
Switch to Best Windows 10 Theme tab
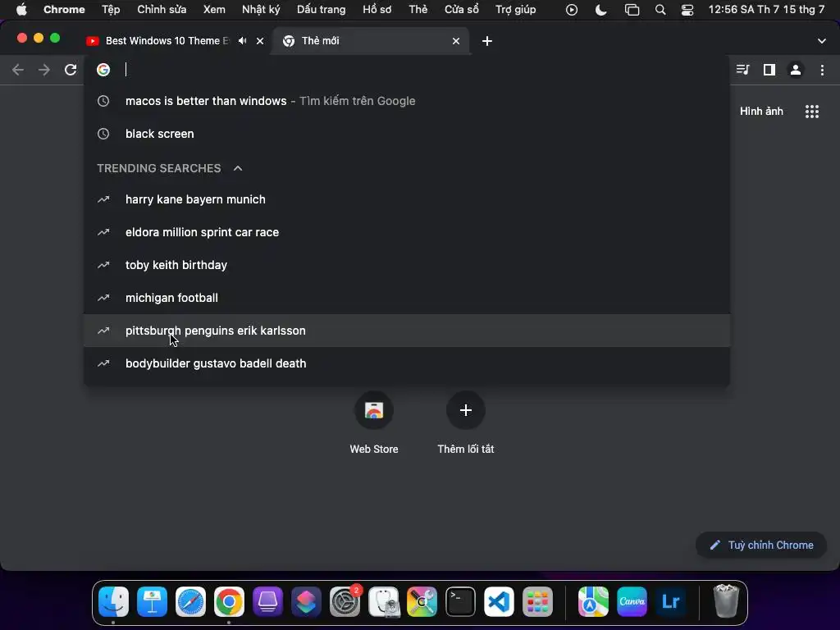pos(167,41)
